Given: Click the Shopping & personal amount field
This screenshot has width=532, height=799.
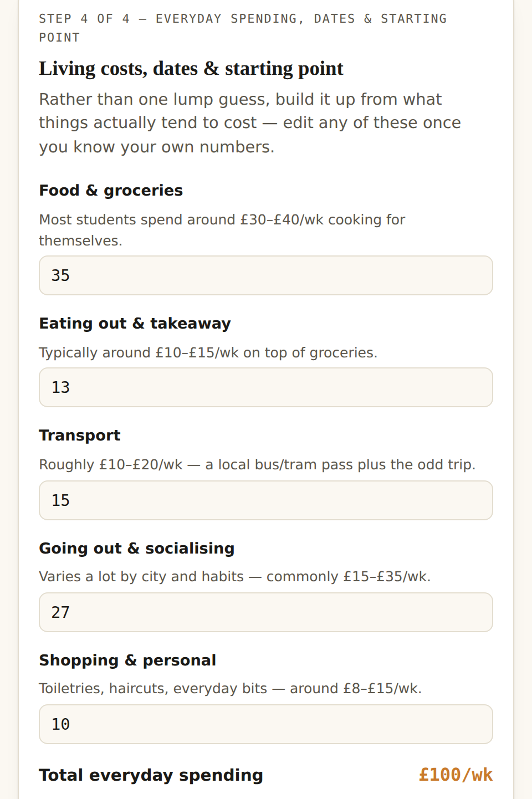Looking at the screenshot, I should pyautogui.click(x=266, y=724).
